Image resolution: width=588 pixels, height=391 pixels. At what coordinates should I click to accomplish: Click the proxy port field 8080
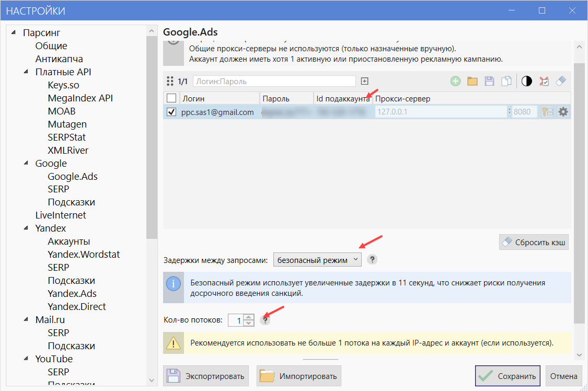point(524,112)
